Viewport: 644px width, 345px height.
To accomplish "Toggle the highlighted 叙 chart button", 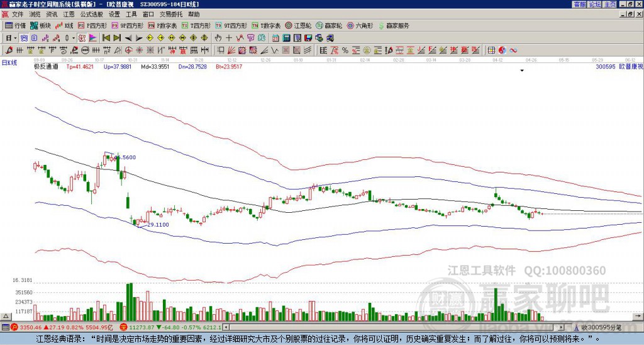I will coord(82,38).
